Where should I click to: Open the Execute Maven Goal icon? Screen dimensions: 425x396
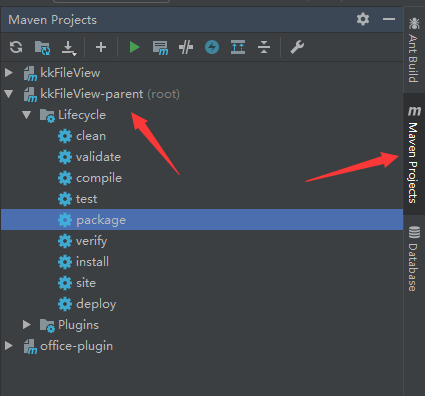pyautogui.click(x=160, y=48)
